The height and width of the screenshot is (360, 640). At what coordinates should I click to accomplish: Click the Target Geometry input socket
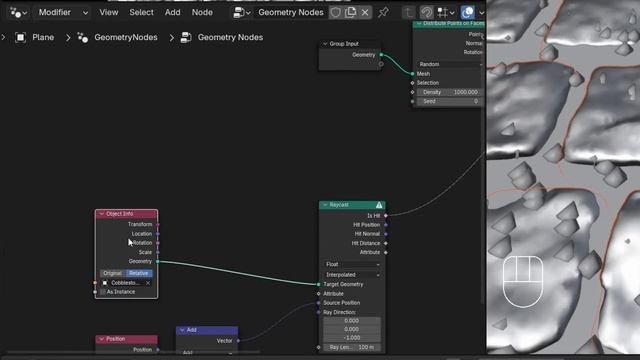click(319, 284)
